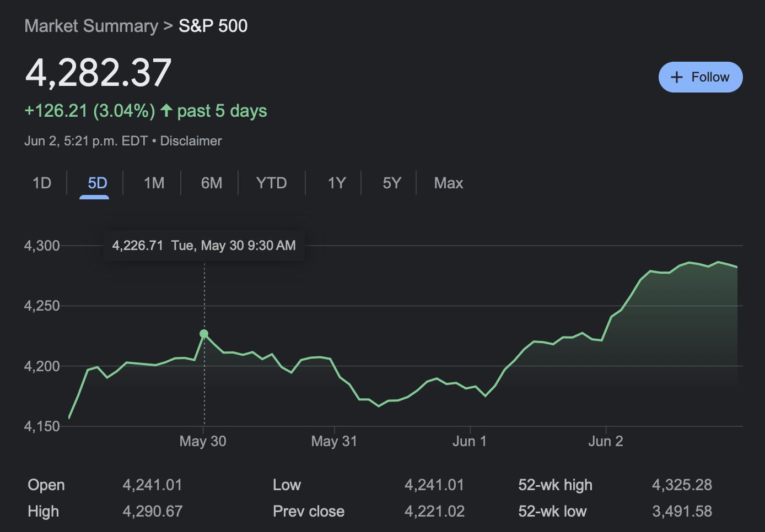
Task: View the Max chart range
Action: coord(449,183)
